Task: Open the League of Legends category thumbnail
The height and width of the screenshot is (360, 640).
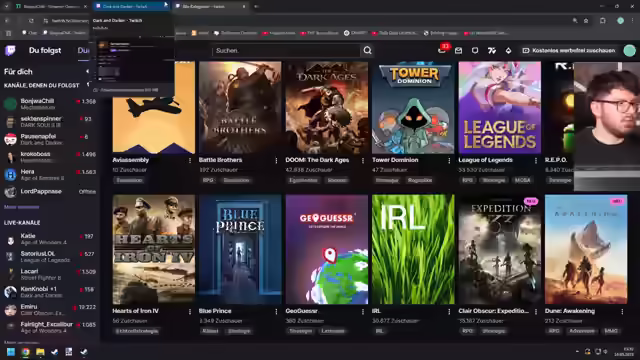Action: coord(500,108)
